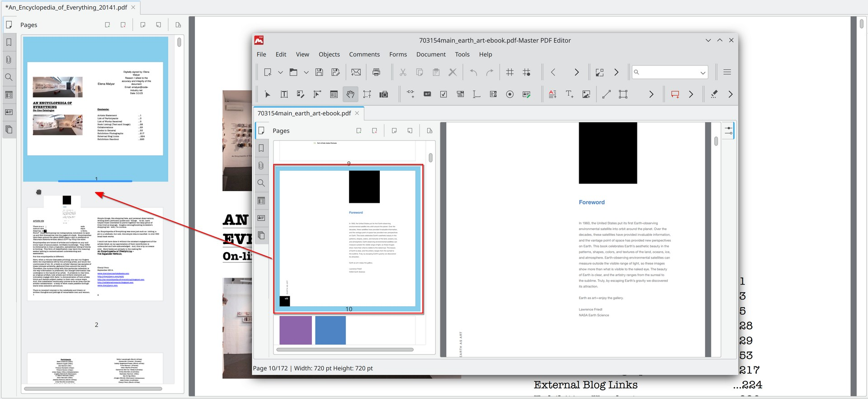This screenshot has width=868, height=399.
Task: Toggle grid display in toolbar
Action: [509, 72]
